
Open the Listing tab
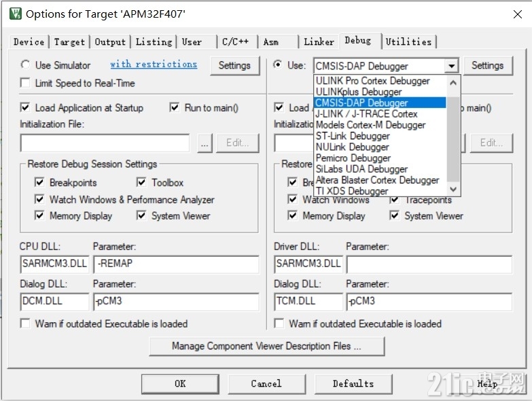(x=154, y=42)
